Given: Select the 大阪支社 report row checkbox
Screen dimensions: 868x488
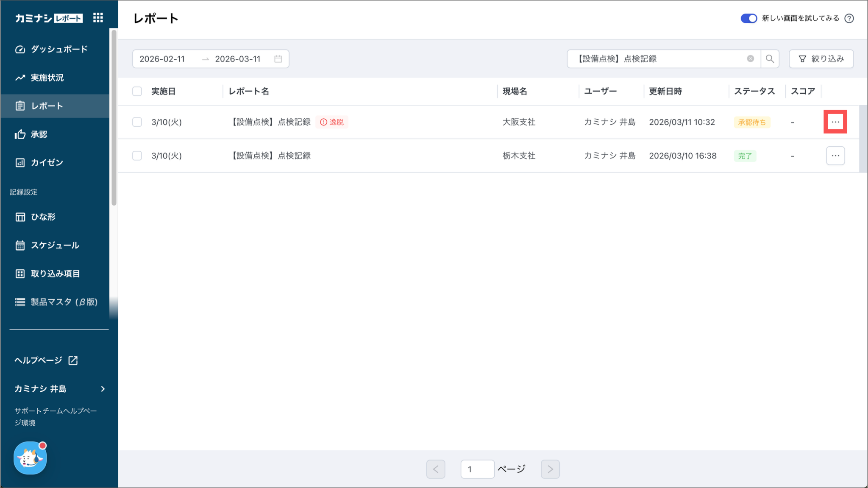Looking at the screenshot, I should tap(137, 122).
